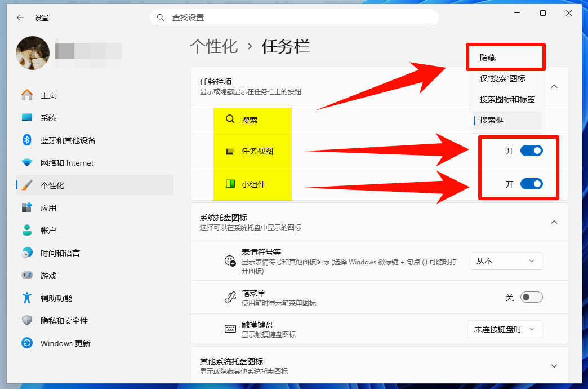Open 时间和语言 settings
The image size is (588, 389).
point(95,253)
